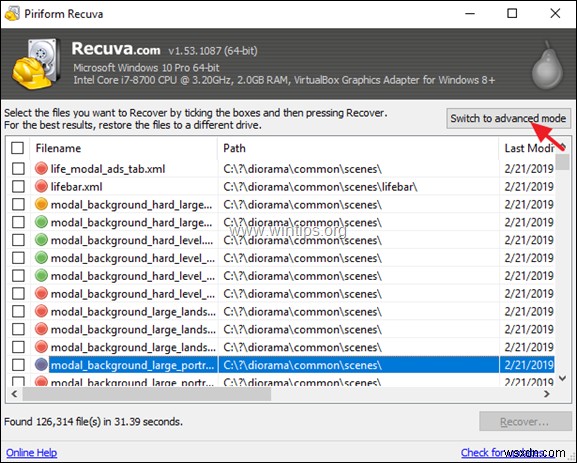Tick the checkbox for life_modal_ads_tab.xml
577x463 pixels.
pyautogui.click(x=18, y=169)
